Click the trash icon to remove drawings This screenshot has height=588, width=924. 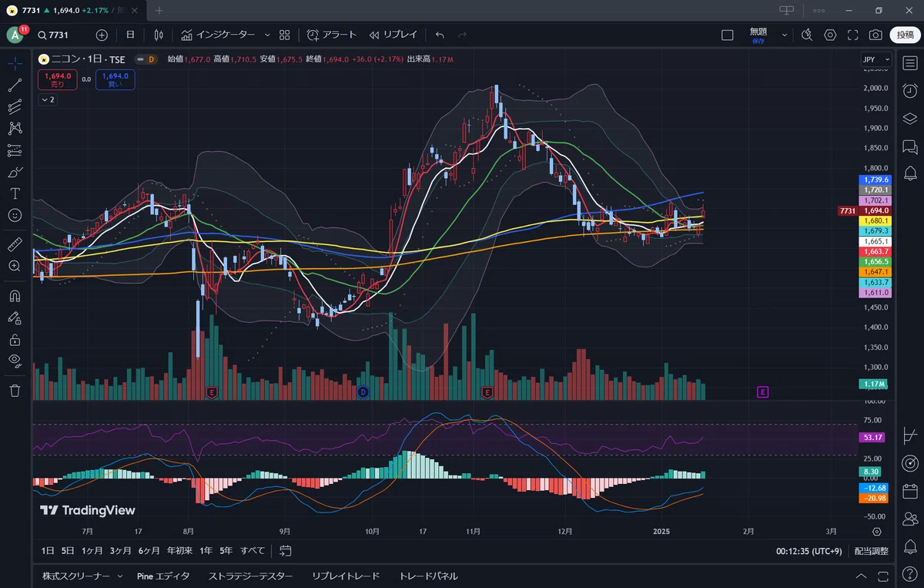15,391
